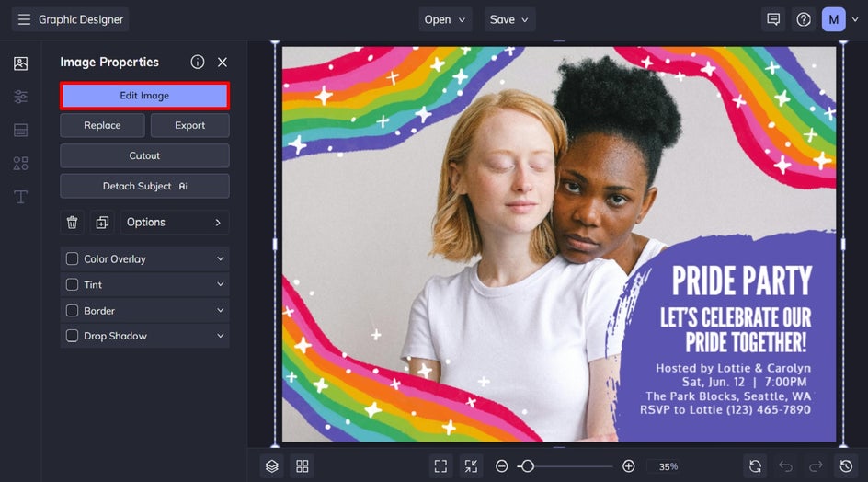The image size is (868, 482).
Task: Open the Graphics shapes sidebar icon
Action: pyautogui.click(x=20, y=164)
